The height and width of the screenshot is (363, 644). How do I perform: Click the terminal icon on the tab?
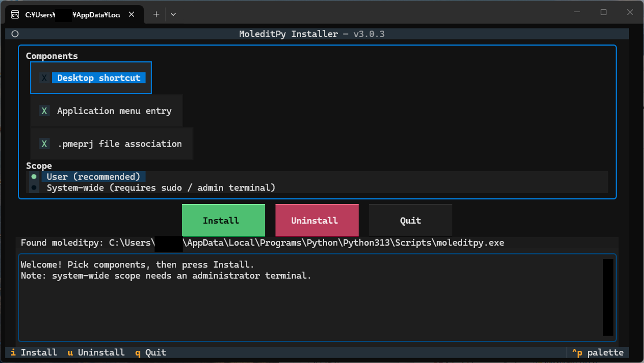point(15,14)
